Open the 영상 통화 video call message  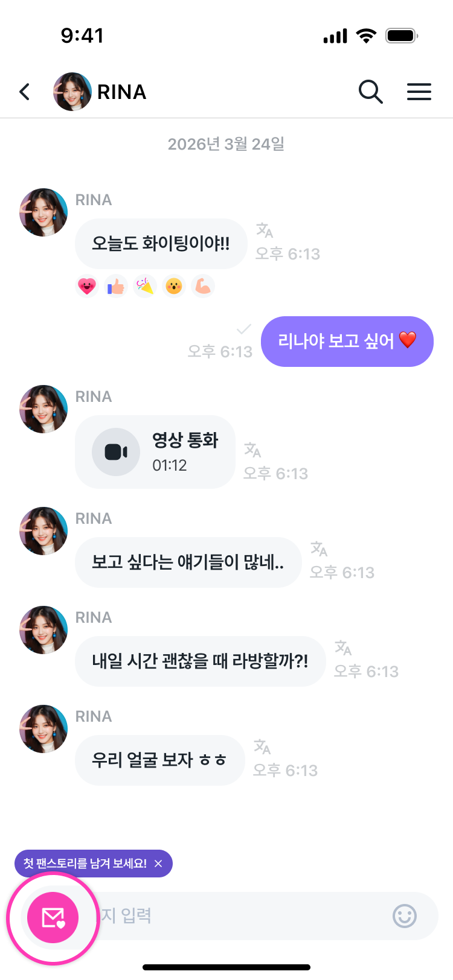pos(155,452)
